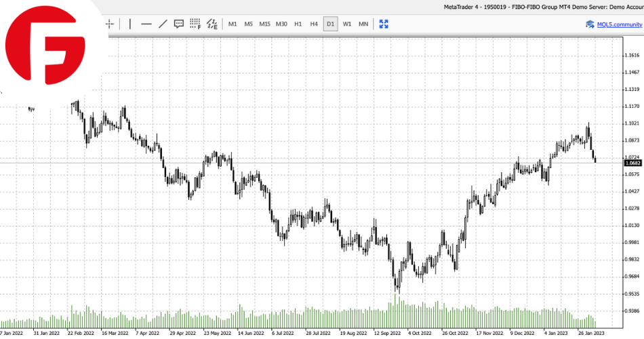Change chart to W1 weekly timeframe
The image size is (644, 339).
[x=347, y=24]
